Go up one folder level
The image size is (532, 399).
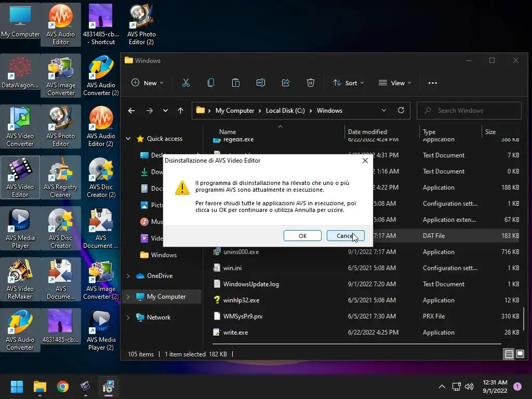pyautogui.click(x=180, y=111)
